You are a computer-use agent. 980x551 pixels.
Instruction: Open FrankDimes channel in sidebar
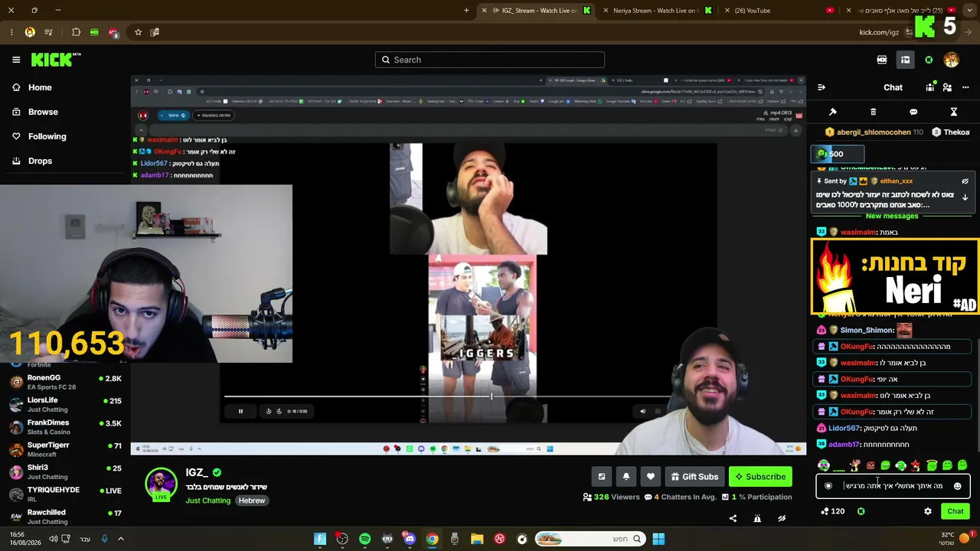coord(65,427)
